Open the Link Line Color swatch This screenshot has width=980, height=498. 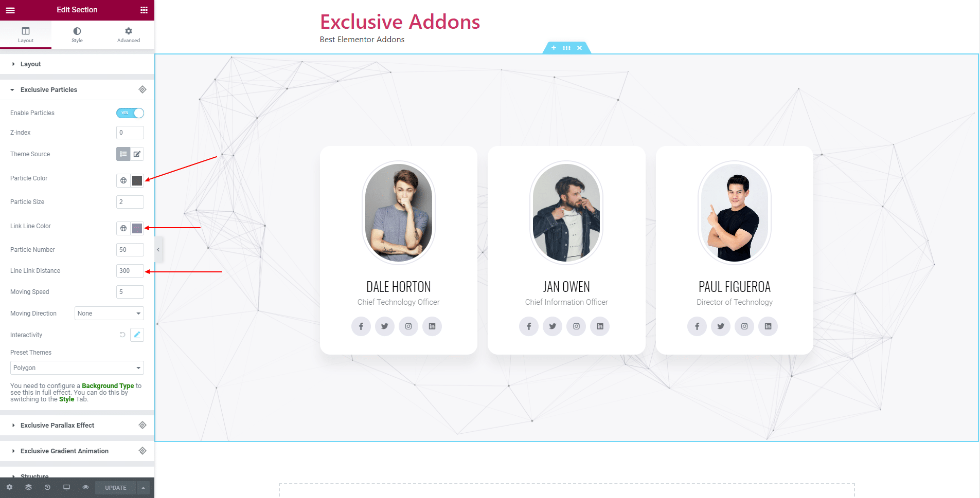pyautogui.click(x=137, y=228)
